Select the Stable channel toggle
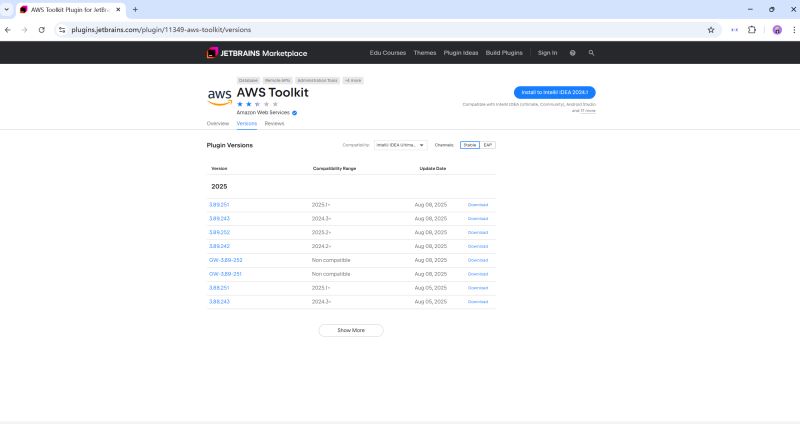Screen dimensions: 800x424 point(470,145)
